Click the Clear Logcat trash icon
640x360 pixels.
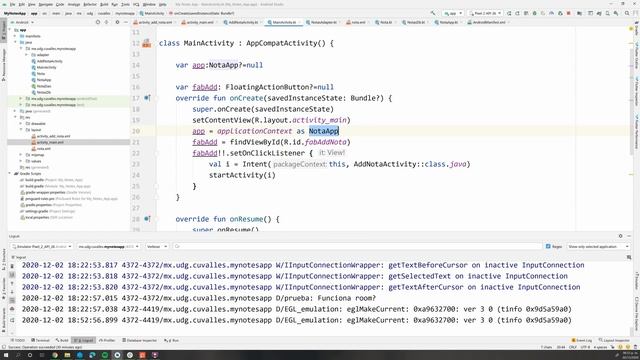click(12, 266)
